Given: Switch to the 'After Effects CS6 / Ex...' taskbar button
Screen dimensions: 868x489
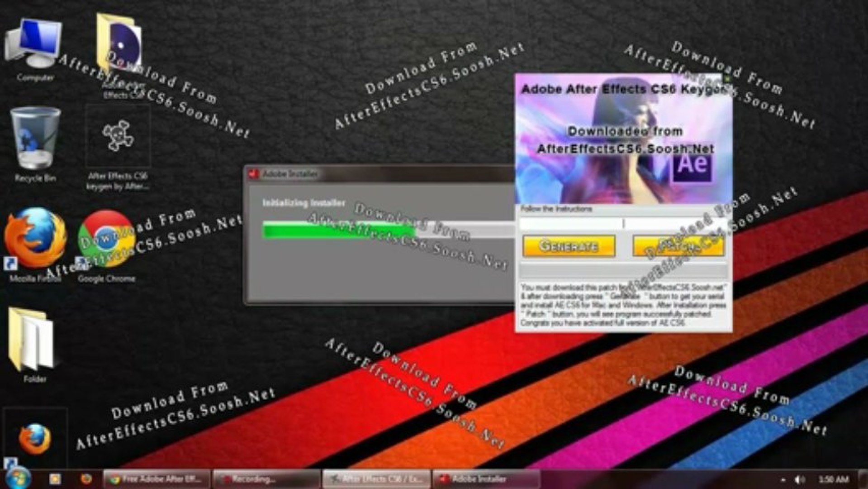Looking at the screenshot, I should [x=376, y=479].
